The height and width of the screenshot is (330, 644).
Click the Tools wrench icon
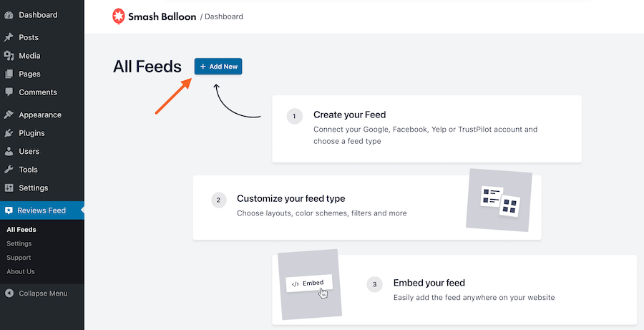point(9,170)
